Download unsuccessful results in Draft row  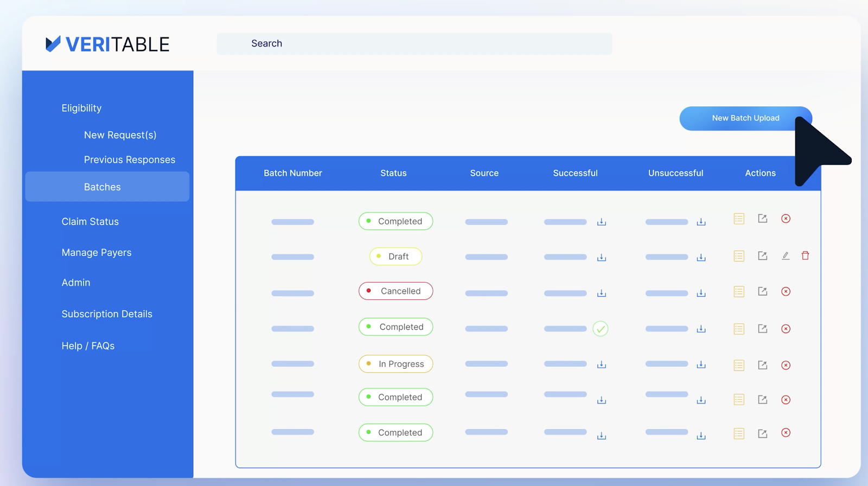[x=701, y=258]
